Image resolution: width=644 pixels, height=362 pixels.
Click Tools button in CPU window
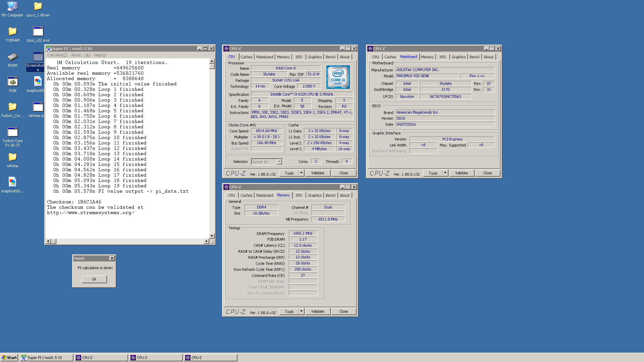tap(289, 173)
